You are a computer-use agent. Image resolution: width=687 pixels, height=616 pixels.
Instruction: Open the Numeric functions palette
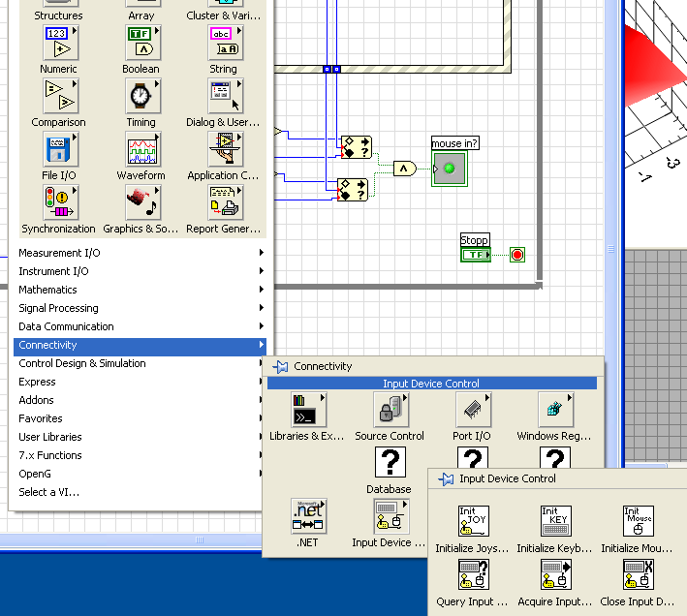click(x=60, y=43)
